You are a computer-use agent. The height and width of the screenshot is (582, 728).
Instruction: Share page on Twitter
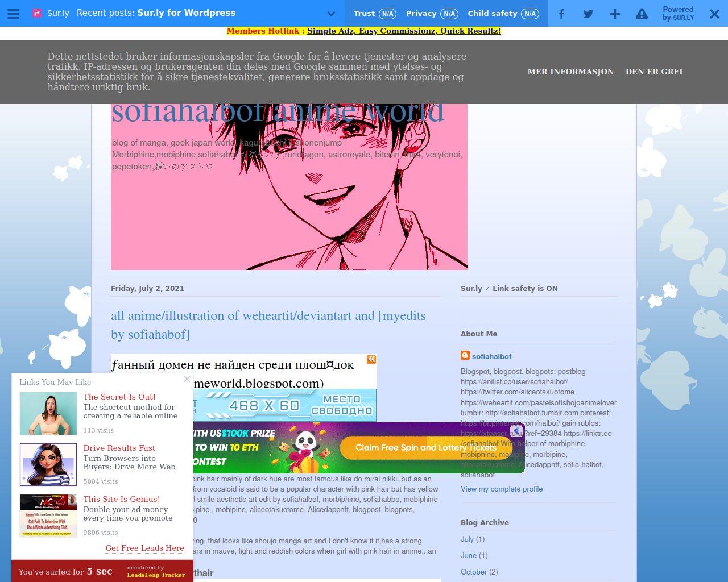coord(588,14)
